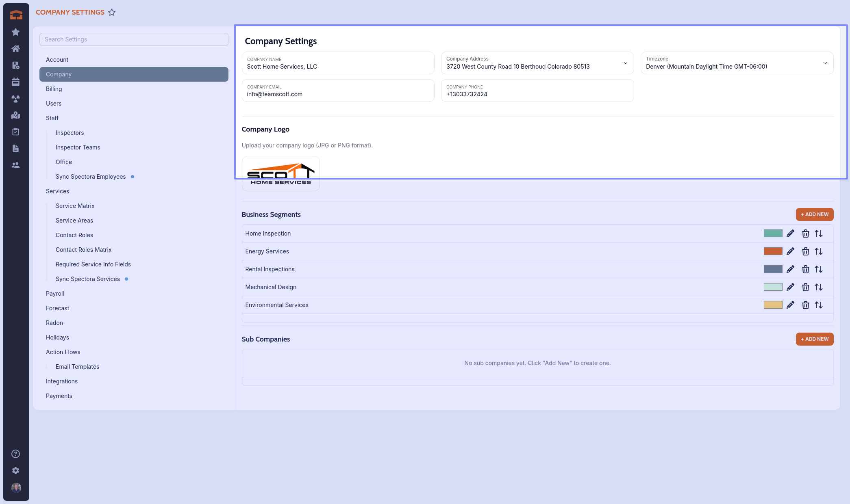Open the Timezone dropdown
The width and height of the screenshot is (850, 504).
(825, 63)
